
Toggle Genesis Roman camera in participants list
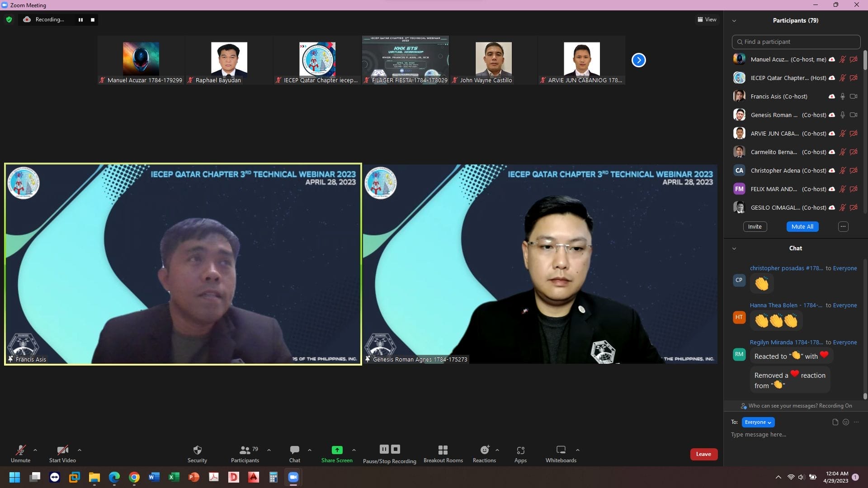tap(854, 115)
